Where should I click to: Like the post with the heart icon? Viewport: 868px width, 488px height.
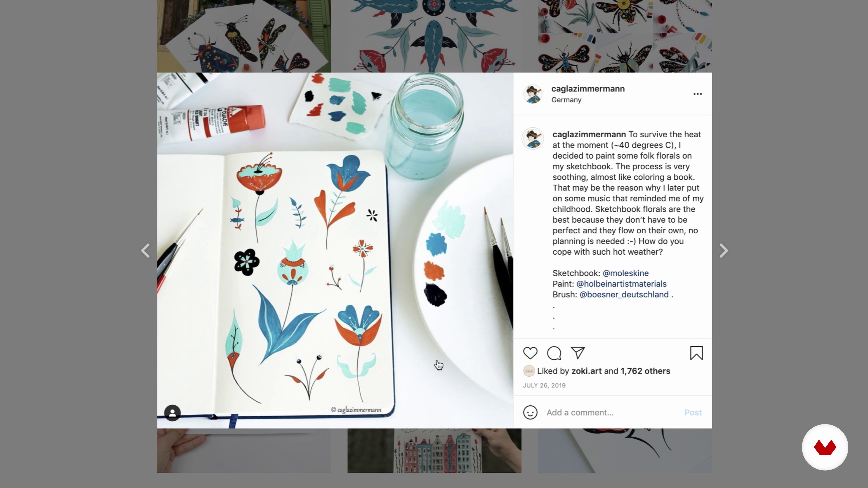(530, 353)
